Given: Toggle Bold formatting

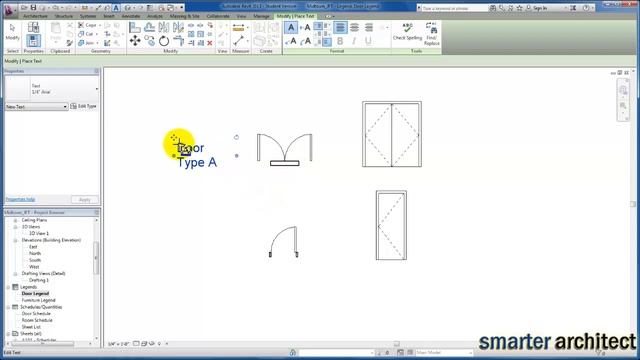Looking at the screenshot, I should click(x=340, y=41).
